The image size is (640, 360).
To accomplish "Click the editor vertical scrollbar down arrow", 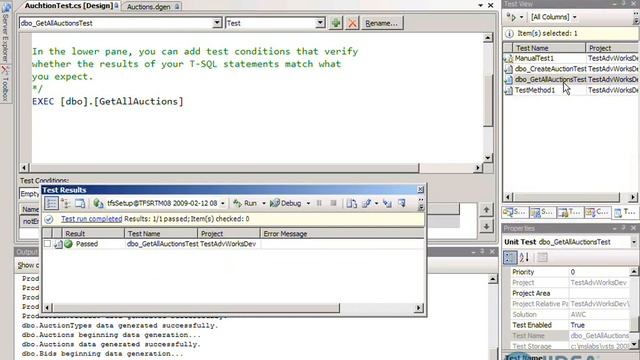I will tap(488, 158).
